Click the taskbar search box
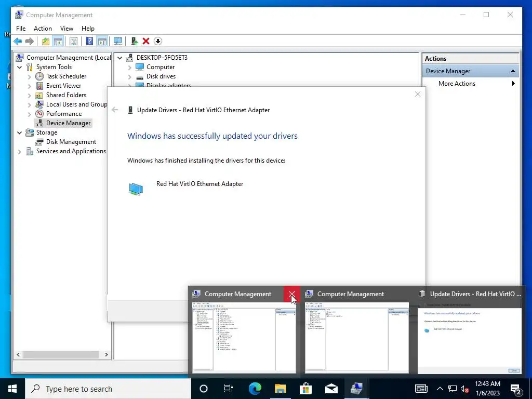Viewport: 532px width, 399px height. [x=108, y=389]
